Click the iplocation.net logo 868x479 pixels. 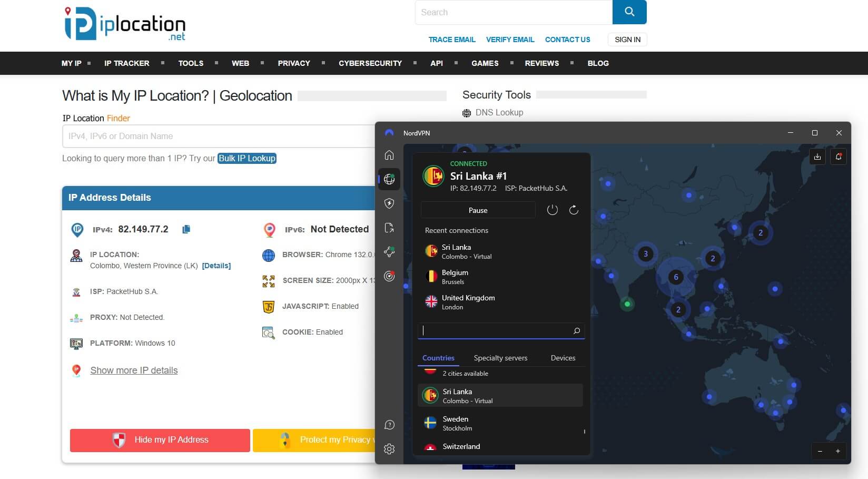pyautogui.click(x=125, y=24)
